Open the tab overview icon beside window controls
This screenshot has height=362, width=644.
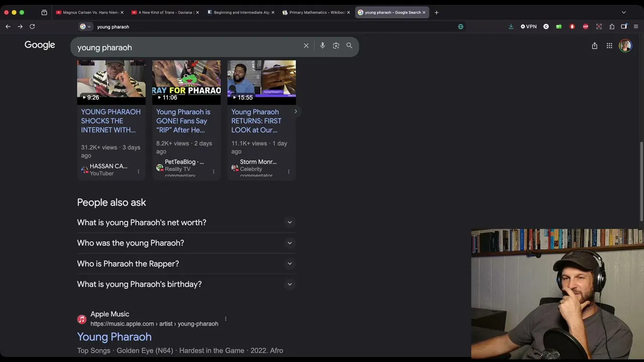click(x=44, y=13)
